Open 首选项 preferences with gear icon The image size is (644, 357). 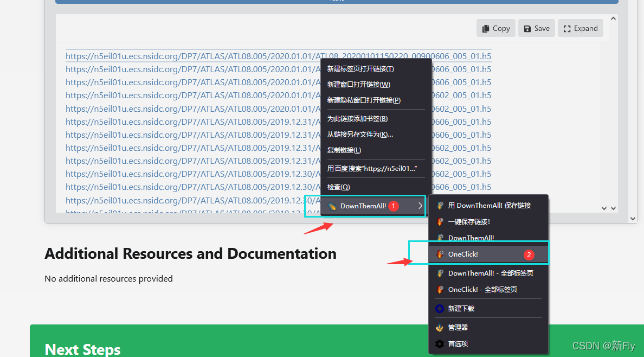tap(488, 344)
